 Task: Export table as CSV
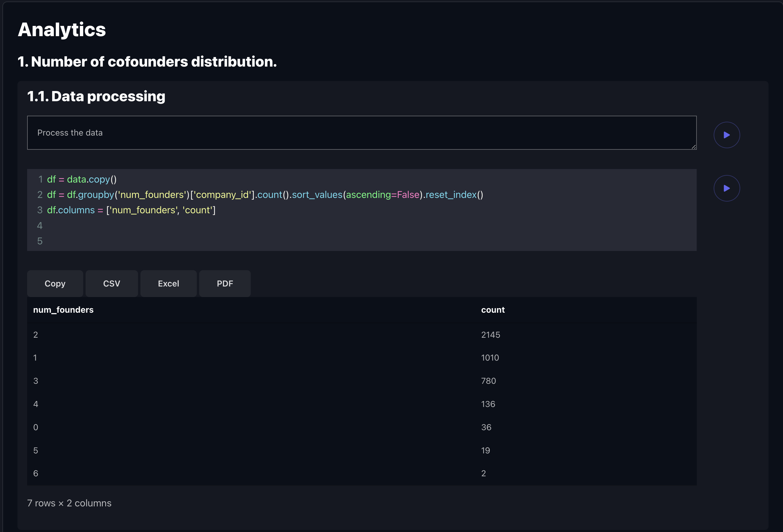coord(112,283)
